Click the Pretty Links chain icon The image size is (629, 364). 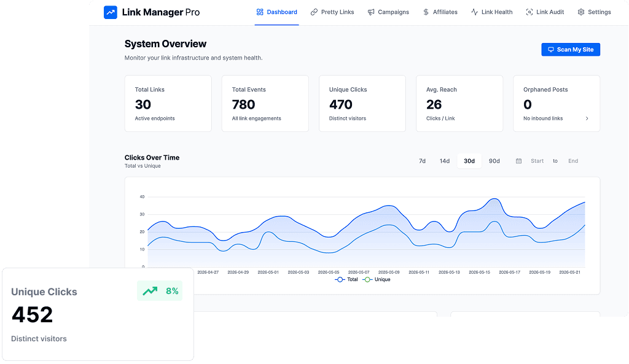pos(314,12)
